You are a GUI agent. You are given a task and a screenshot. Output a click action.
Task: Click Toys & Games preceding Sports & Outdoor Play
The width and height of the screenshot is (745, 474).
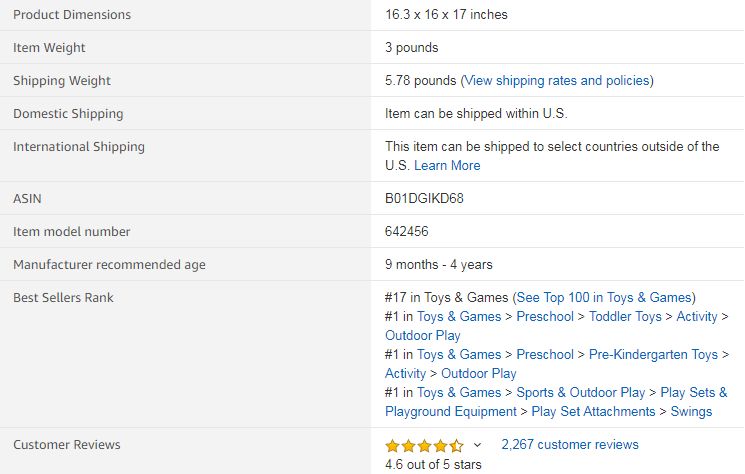click(x=459, y=392)
